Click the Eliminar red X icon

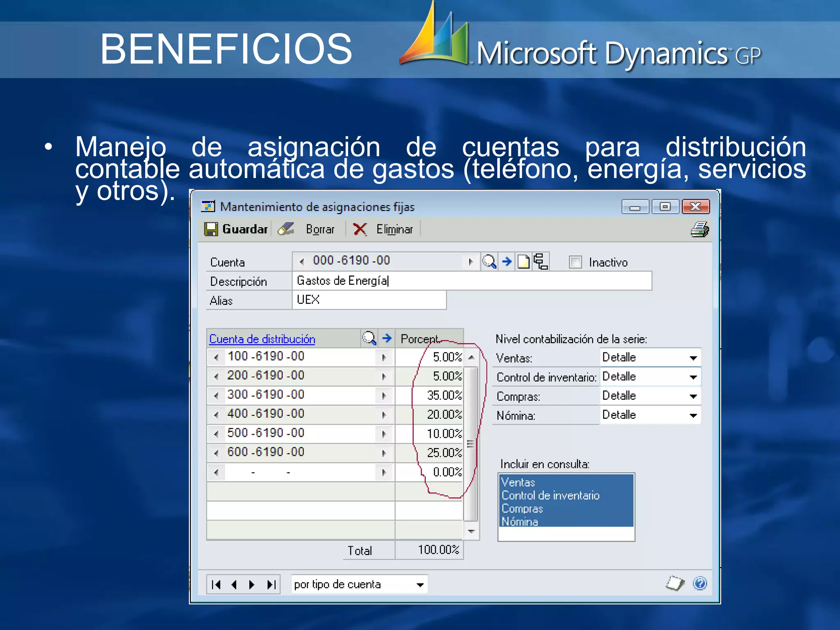[360, 229]
